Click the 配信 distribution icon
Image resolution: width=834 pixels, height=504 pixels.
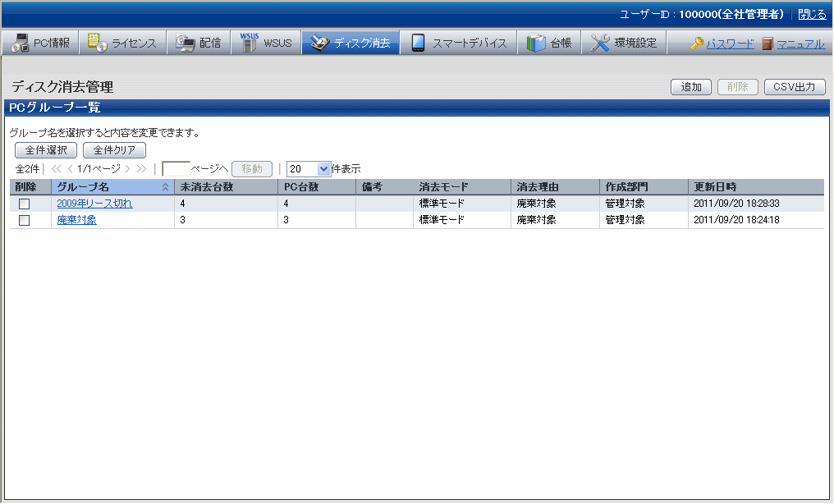[x=186, y=44]
